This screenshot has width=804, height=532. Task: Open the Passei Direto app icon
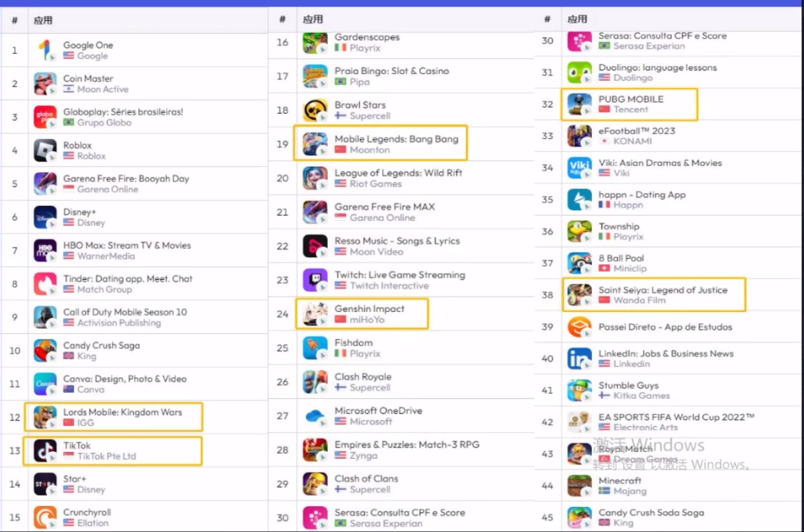580,327
